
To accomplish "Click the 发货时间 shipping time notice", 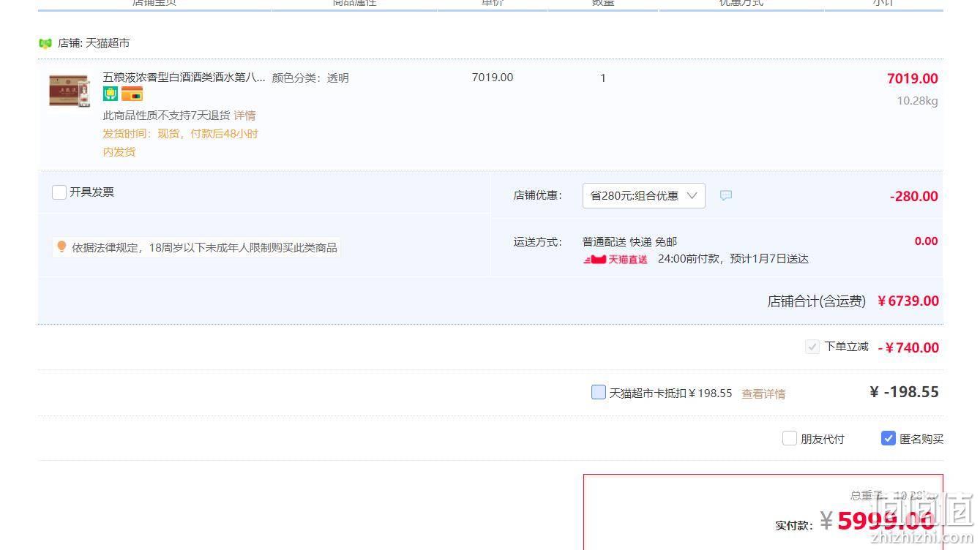I will click(180, 143).
